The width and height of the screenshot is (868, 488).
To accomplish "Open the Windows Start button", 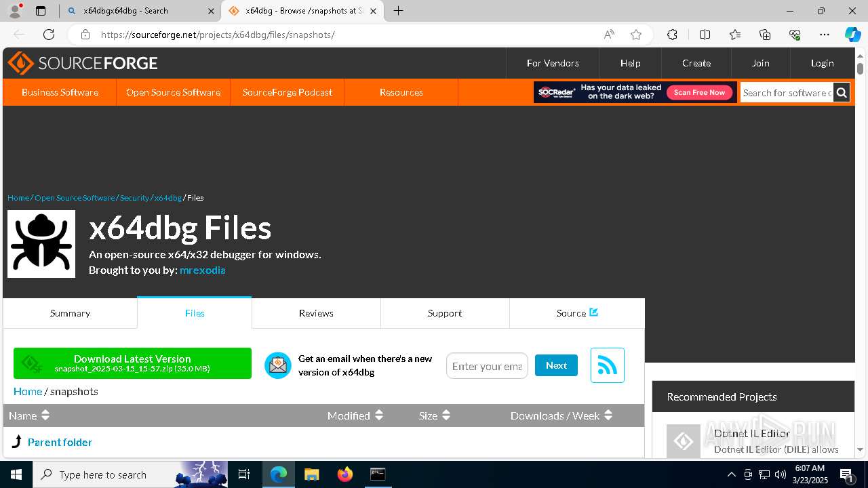I will tap(16, 474).
